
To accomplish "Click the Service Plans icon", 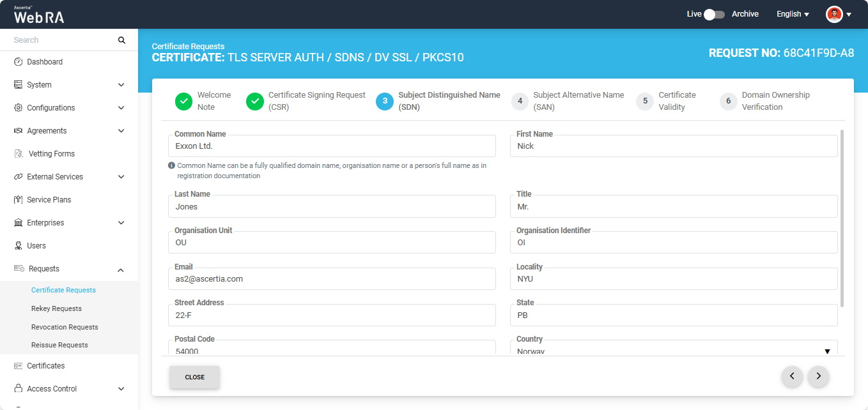I will point(19,200).
